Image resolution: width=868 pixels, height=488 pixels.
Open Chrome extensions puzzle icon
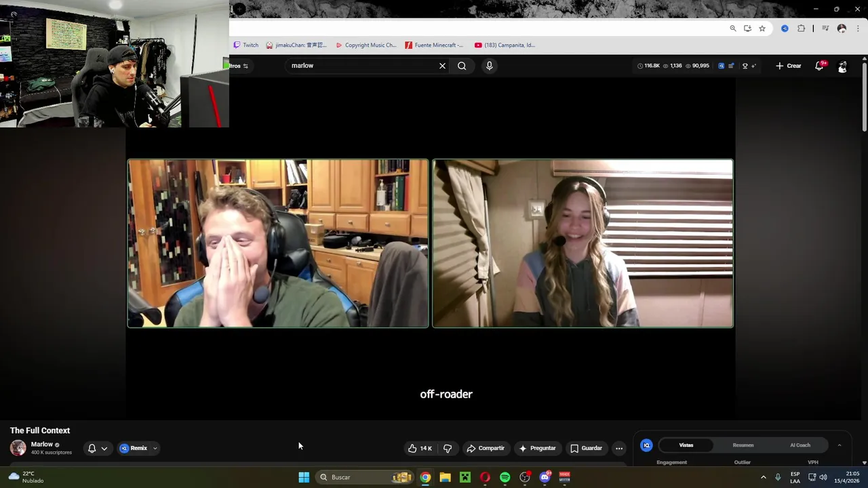tap(801, 28)
